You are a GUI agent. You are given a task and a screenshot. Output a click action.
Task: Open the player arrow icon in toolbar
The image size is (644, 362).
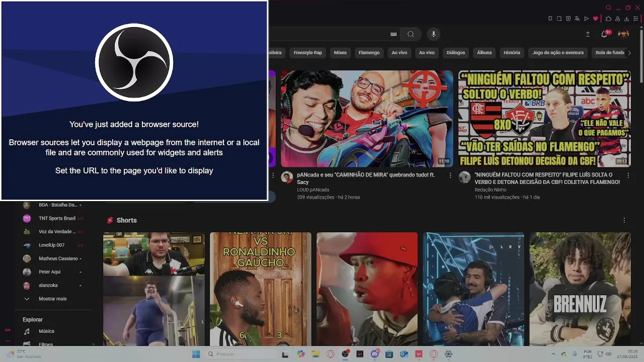point(586,19)
